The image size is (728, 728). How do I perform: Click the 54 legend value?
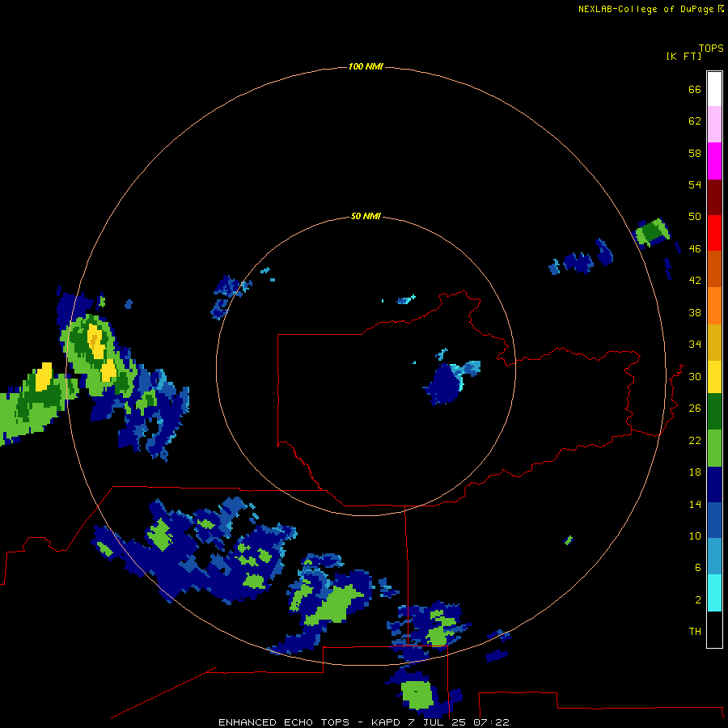click(x=695, y=184)
